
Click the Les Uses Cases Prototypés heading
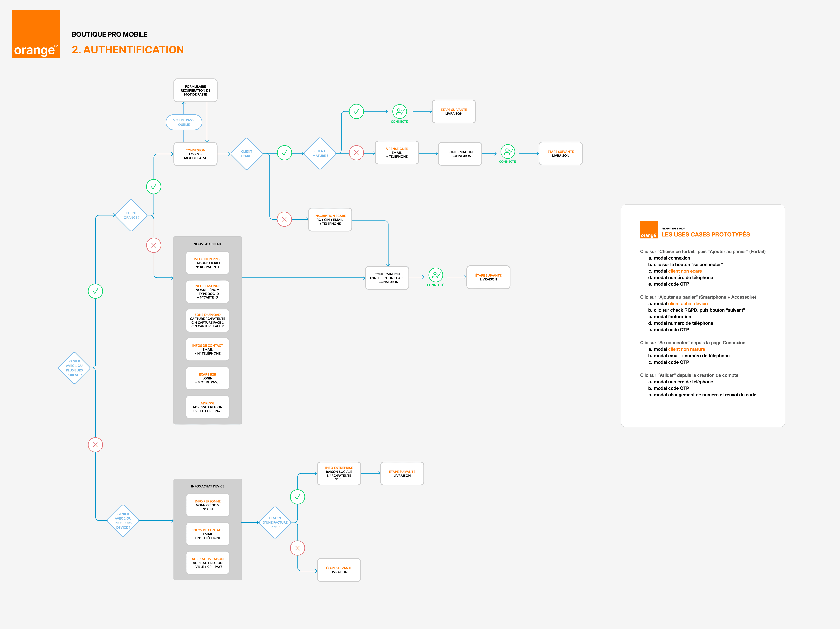click(x=706, y=235)
